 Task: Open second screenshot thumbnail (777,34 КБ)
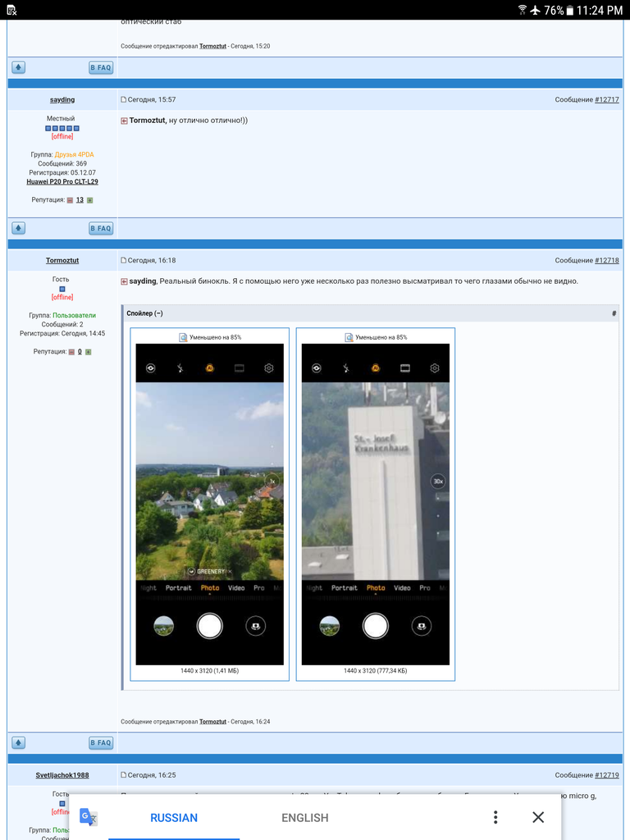(376, 504)
